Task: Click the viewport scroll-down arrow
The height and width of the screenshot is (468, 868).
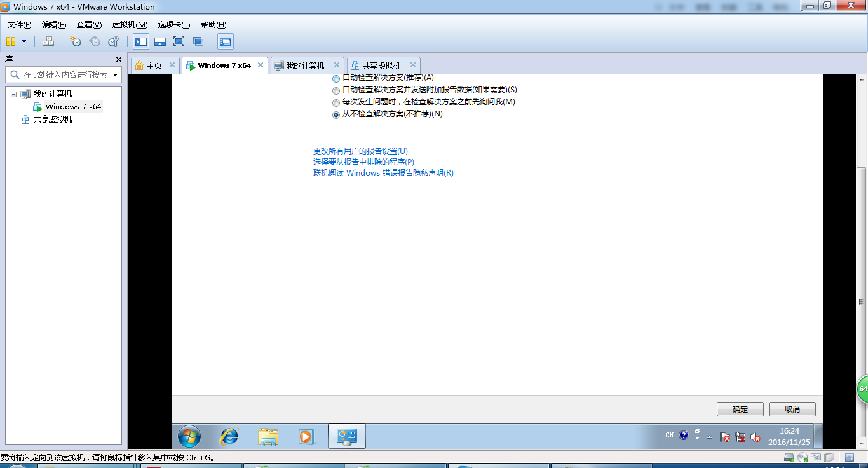Action: (x=862, y=444)
